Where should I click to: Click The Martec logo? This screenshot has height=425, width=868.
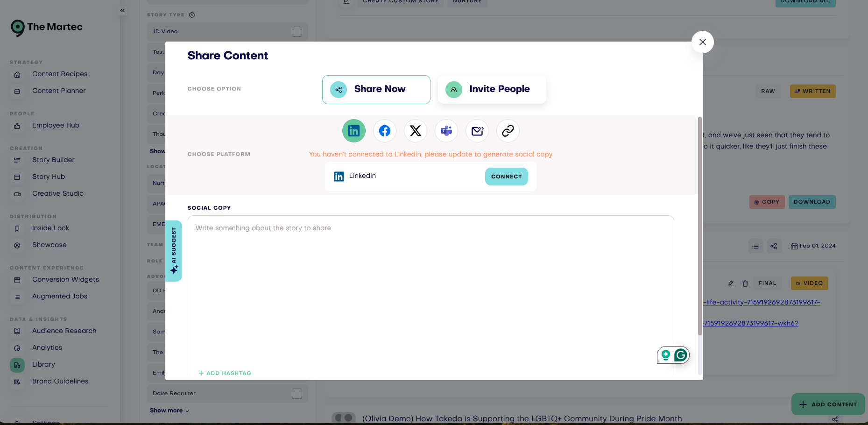click(47, 28)
